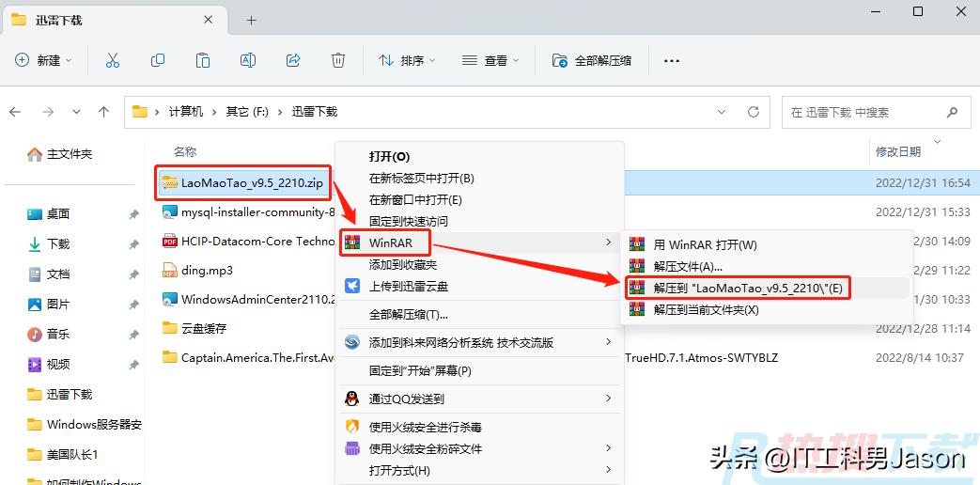This screenshot has width=980, height=485.
Task: Click the ding.mp3 file icon
Action: 169,271
